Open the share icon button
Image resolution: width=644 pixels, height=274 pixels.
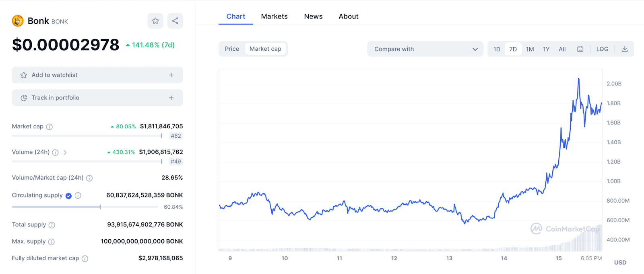[175, 21]
